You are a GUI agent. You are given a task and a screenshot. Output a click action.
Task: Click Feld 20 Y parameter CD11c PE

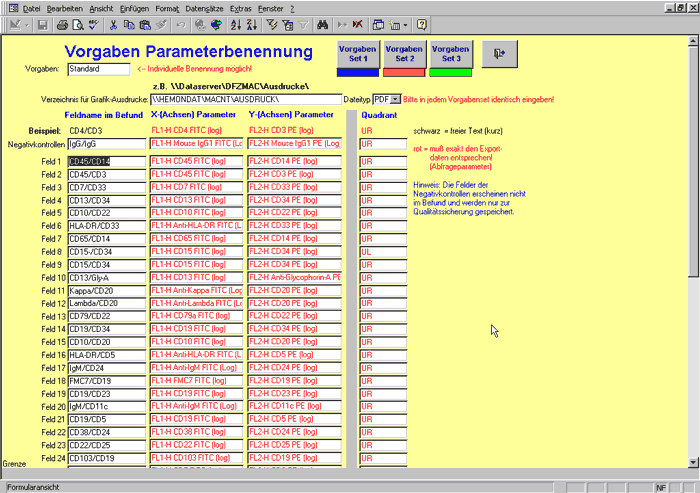point(295,406)
